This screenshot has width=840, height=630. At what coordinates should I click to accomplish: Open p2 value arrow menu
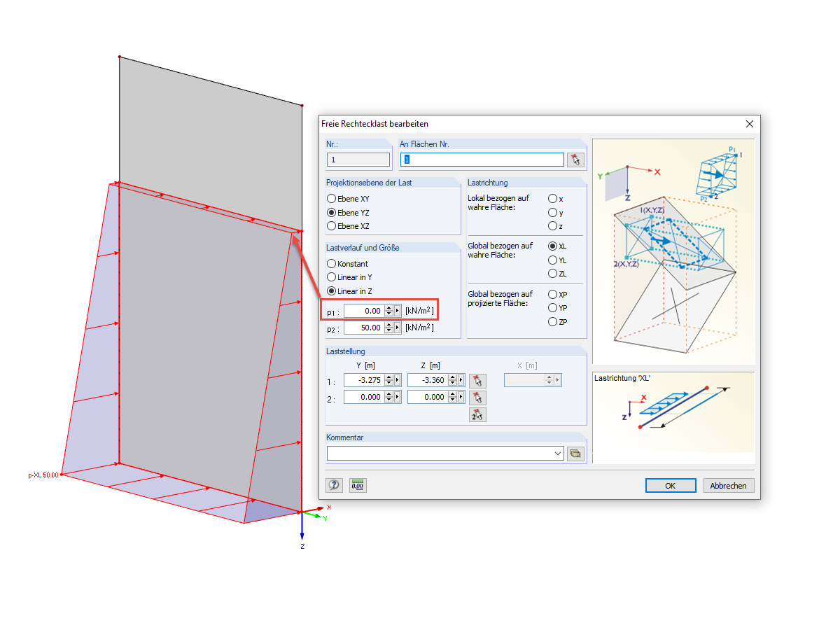pyautogui.click(x=398, y=328)
